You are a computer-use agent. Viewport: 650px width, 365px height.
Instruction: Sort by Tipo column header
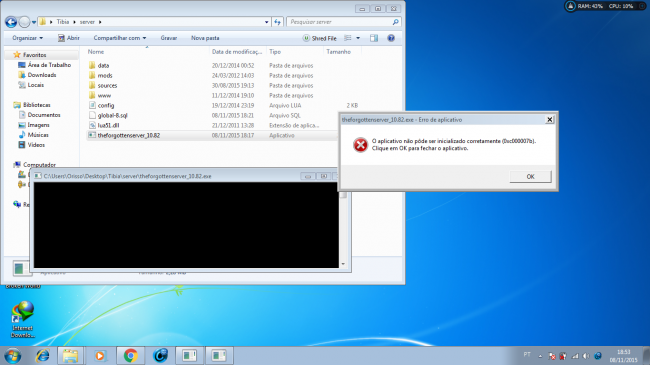(275, 52)
